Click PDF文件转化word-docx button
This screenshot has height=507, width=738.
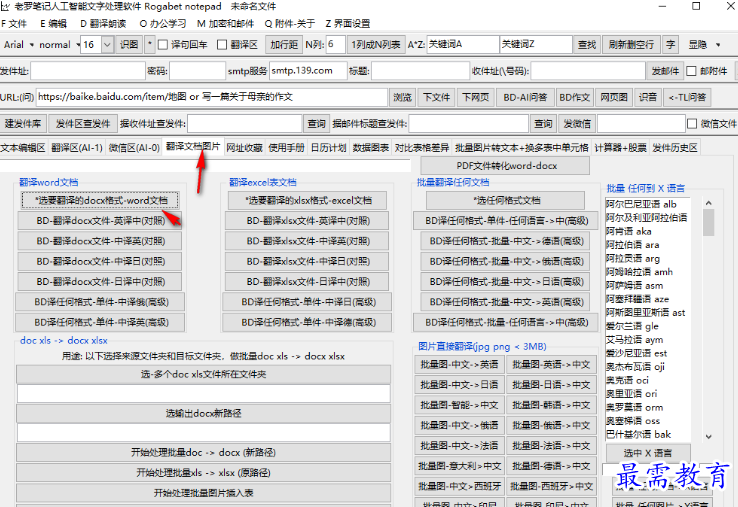pyautogui.click(x=505, y=166)
